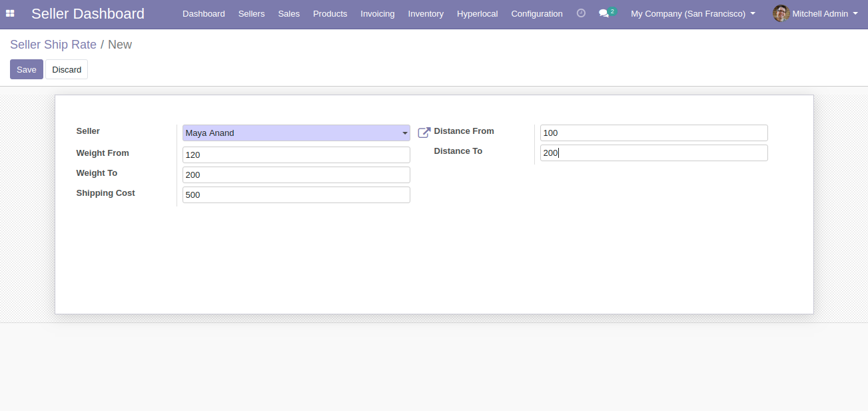Open the conversations chat icon
The height and width of the screenshot is (411, 868).
coord(604,13)
